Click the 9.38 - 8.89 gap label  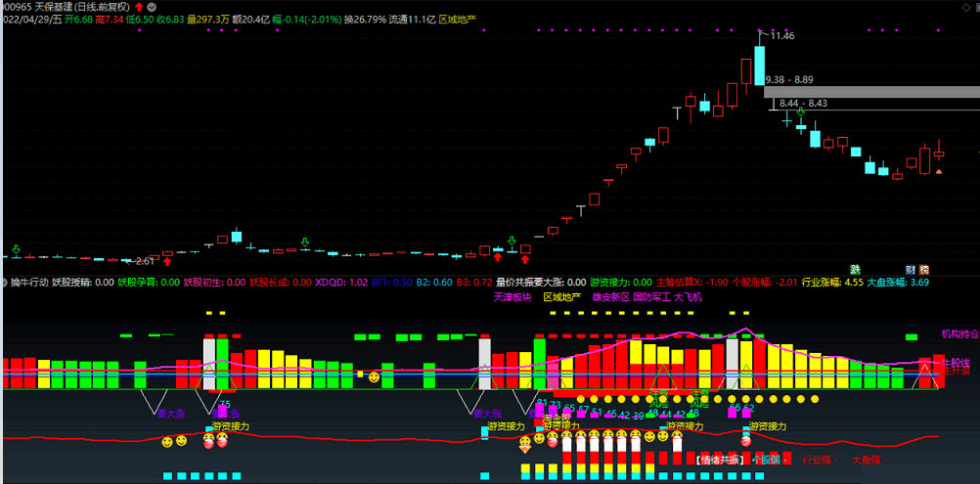click(x=789, y=80)
